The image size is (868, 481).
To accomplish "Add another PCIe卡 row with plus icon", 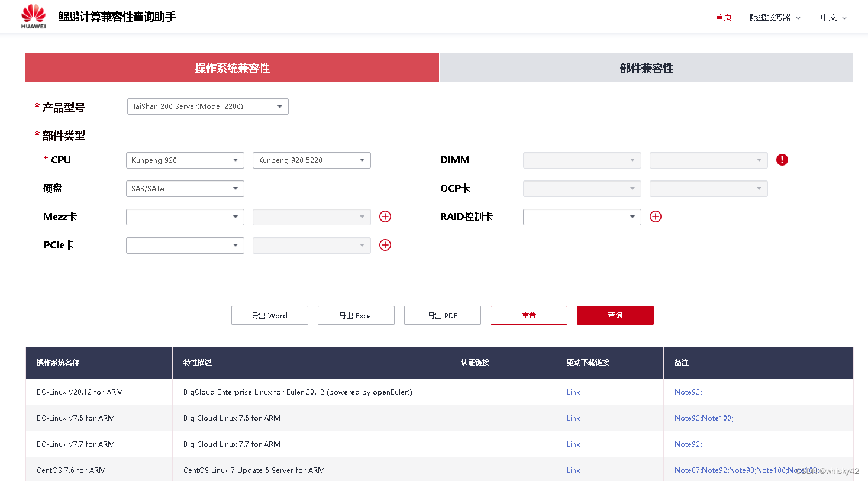I will (385, 245).
